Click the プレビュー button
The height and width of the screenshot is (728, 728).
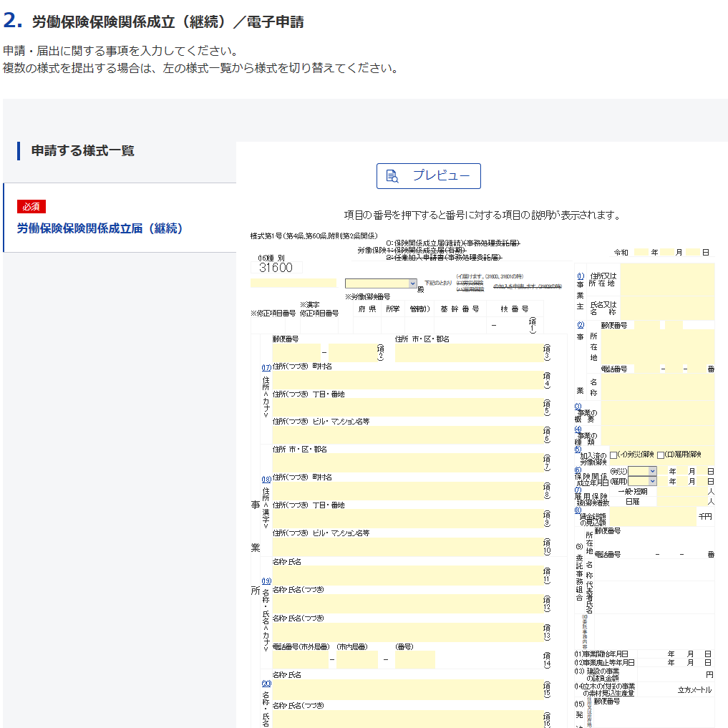pyautogui.click(x=428, y=176)
